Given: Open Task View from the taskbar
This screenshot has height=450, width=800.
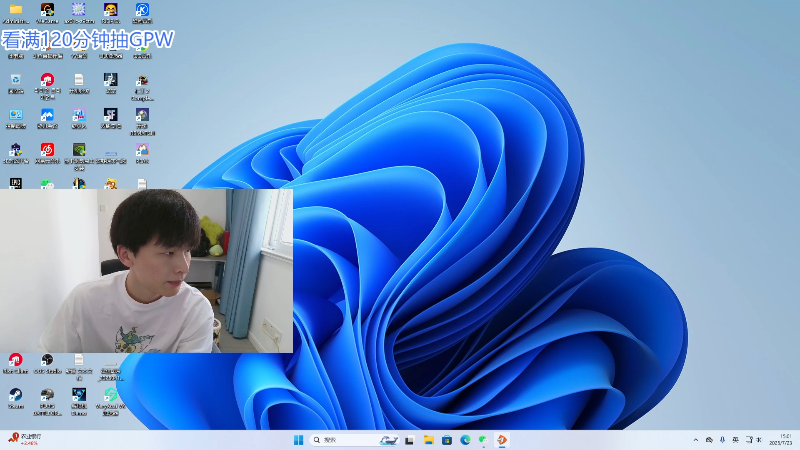Looking at the screenshot, I should coord(410,440).
